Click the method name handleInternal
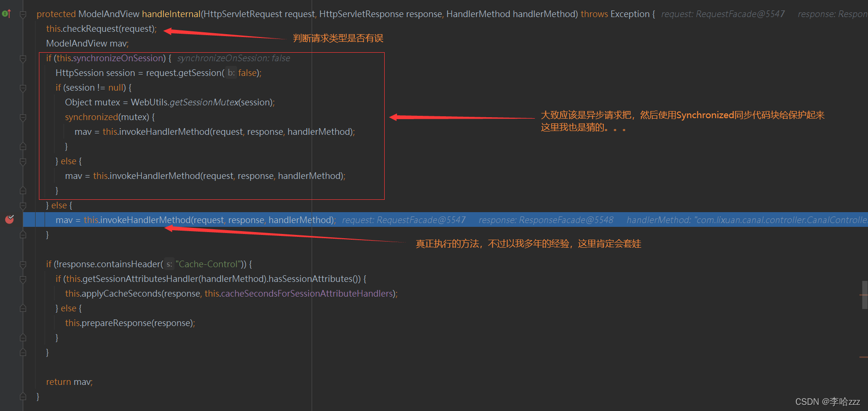This screenshot has height=411, width=868. click(171, 14)
